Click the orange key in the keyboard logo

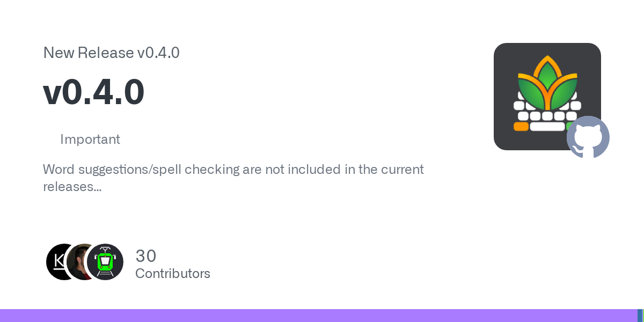521,127
